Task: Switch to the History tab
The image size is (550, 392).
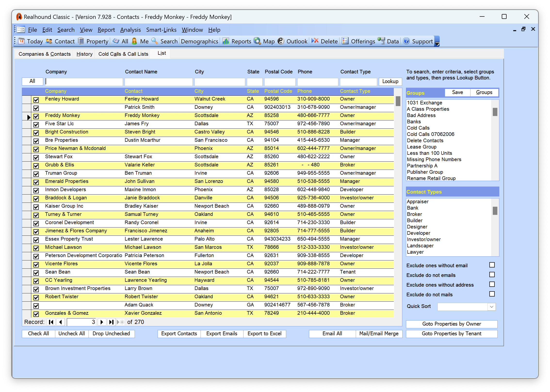Action: [x=84, y=54]
